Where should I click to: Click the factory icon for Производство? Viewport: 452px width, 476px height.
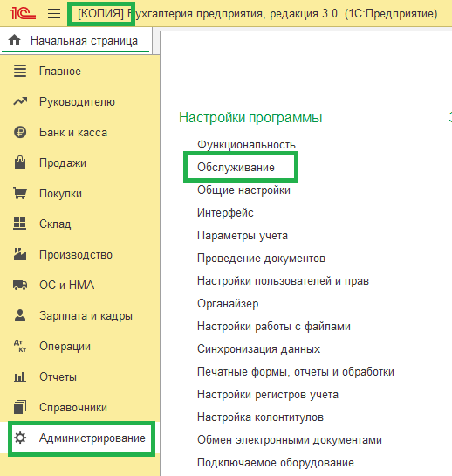[x=20, y=254]
